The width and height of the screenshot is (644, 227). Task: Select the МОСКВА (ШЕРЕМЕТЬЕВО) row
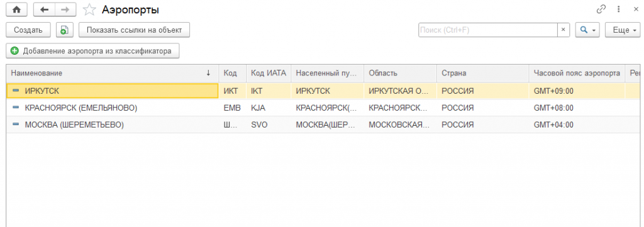(x=322, y=125)
